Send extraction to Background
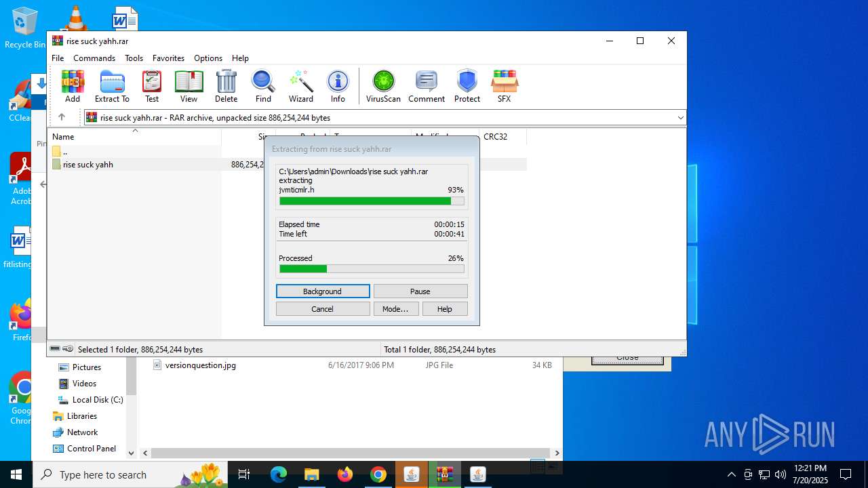This screenshot has height=488, width=868. (x=323, y=291)
